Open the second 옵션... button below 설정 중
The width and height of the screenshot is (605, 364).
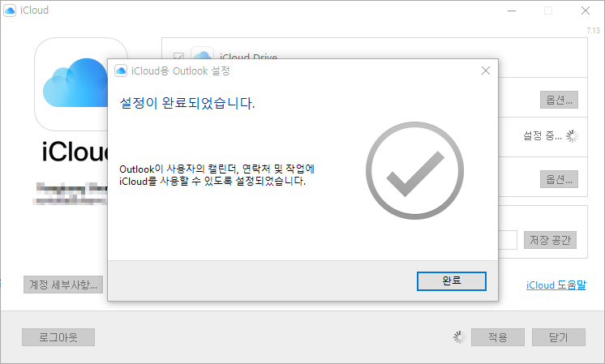[559, 179]
